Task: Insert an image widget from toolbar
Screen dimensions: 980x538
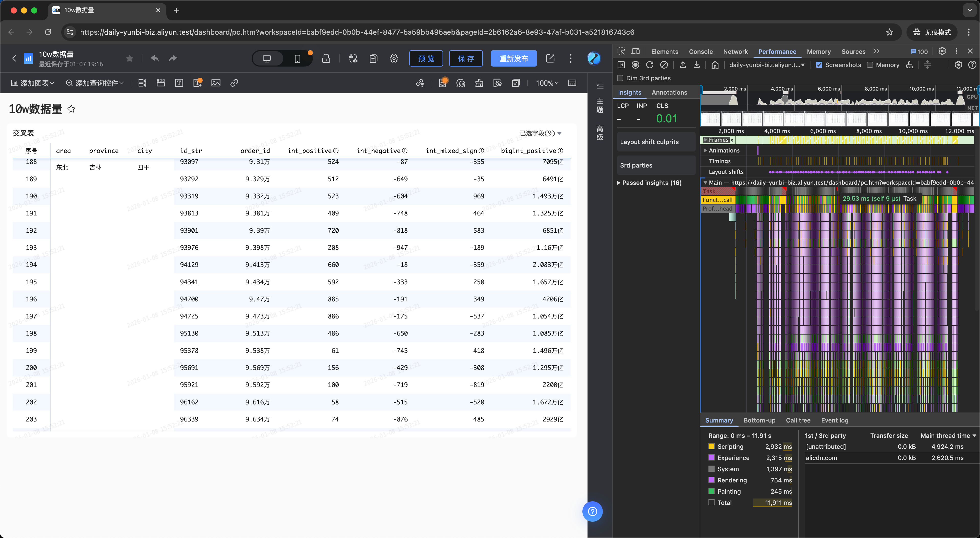Action: (216, 83)
